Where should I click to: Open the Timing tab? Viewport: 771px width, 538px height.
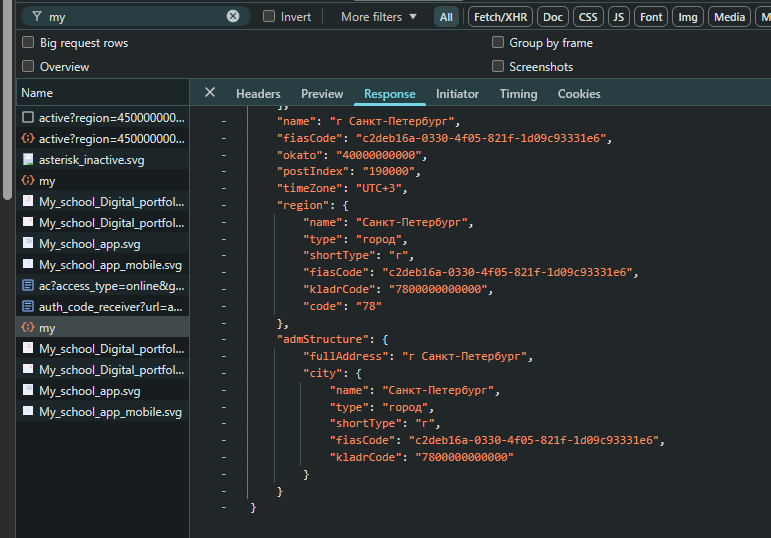click(518, 94)
